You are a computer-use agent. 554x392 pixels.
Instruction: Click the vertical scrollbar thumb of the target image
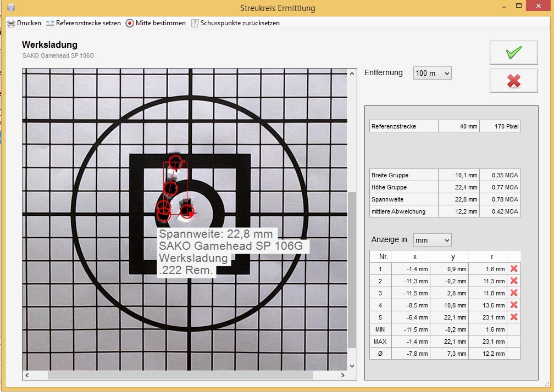(x=352, y=270)
